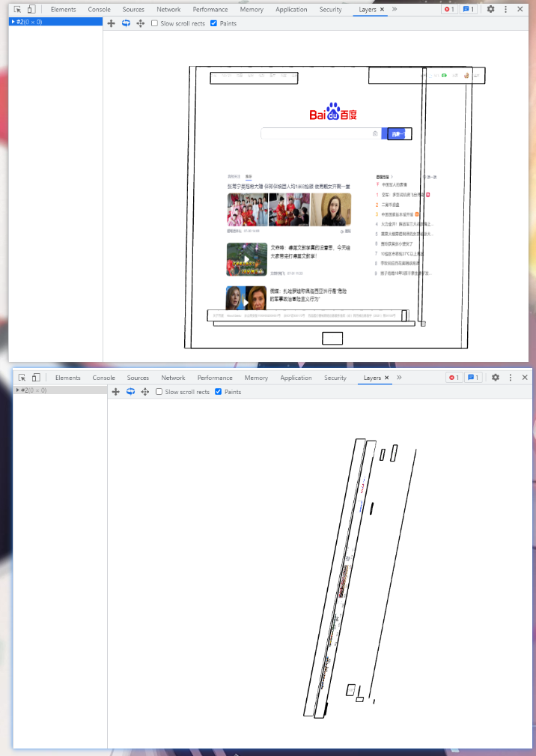
Task: Uncheck Paints checkbox in lower panel
Action: coord(218,392)
